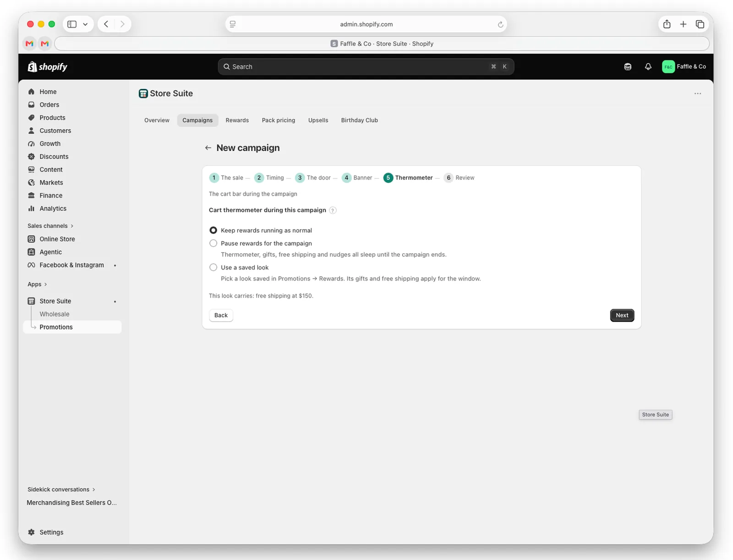
Task: Choose the Use a saved look option
Action: pyautogui.click(x=213, y=268)
